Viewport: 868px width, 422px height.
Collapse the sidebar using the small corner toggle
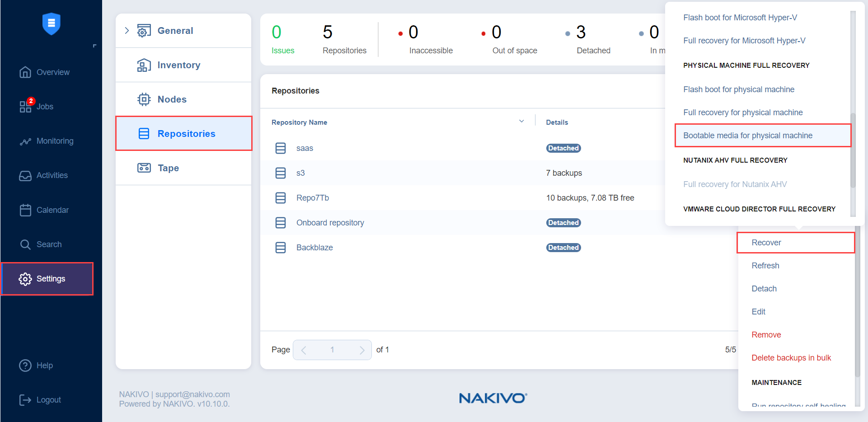94,46
